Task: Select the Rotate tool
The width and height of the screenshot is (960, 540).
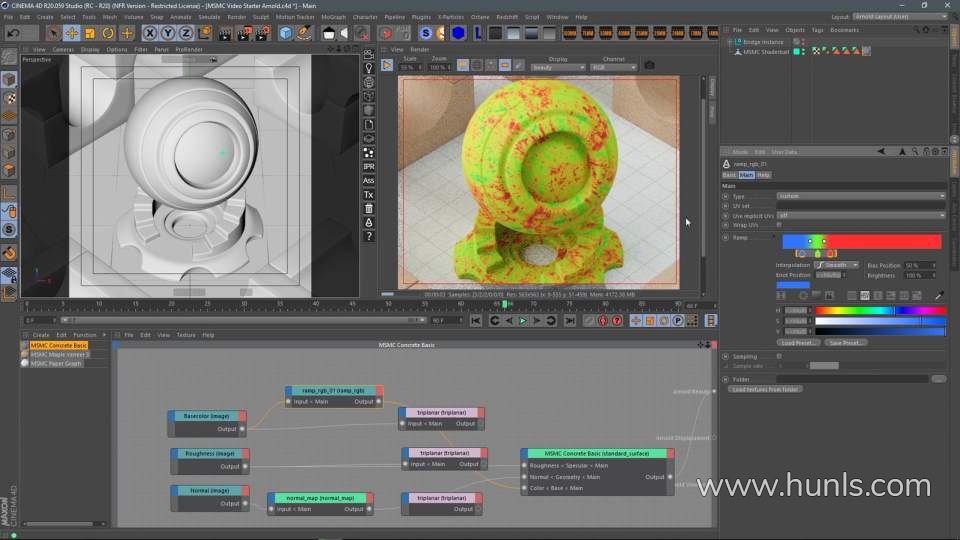Action: point(108,33)
